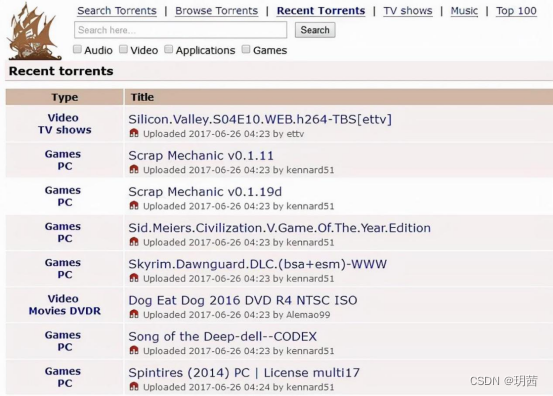
Task: Click magnet icon for Skyrim.Dawnguard.DLC torrent
Action: [x=134, y=278]
